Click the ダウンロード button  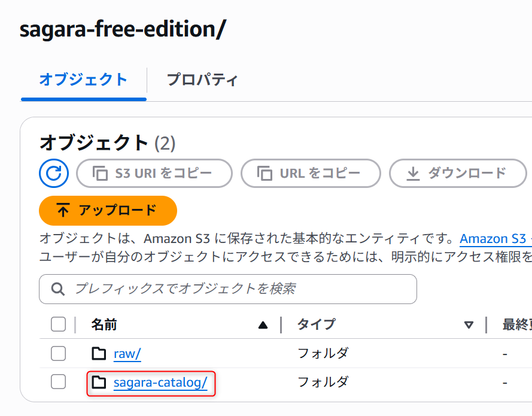(458, 174)
